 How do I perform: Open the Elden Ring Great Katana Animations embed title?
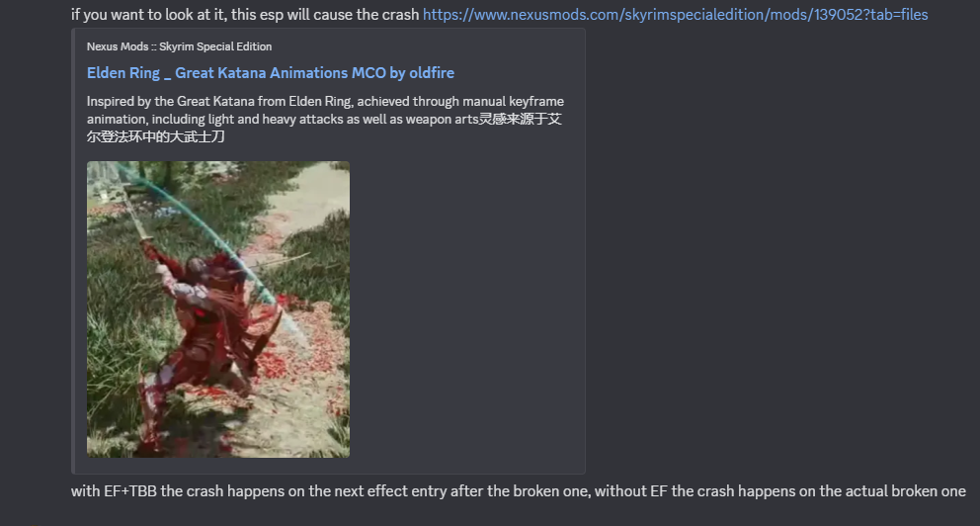(271, 73)
